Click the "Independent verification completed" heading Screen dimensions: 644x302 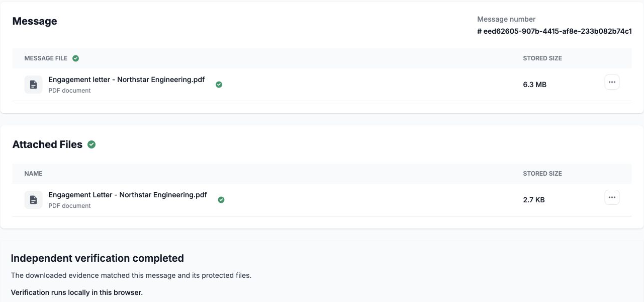click(98, 258)
